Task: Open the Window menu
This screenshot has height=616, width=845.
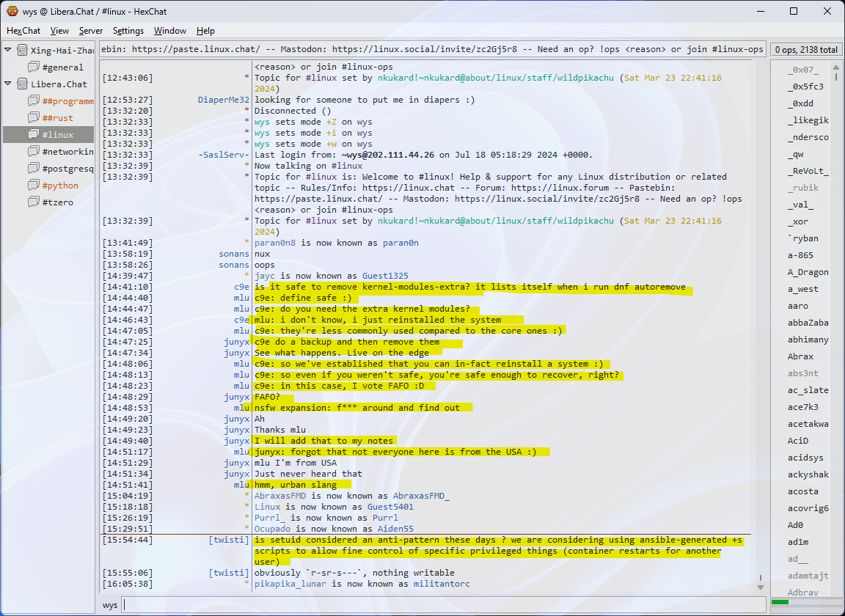Action: (169, 31)
